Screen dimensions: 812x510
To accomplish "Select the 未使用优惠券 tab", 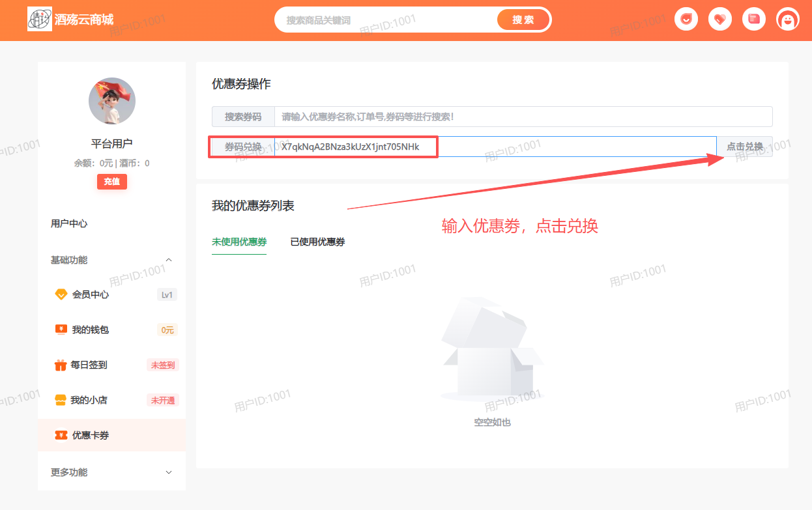I will (x=239, y=242).
